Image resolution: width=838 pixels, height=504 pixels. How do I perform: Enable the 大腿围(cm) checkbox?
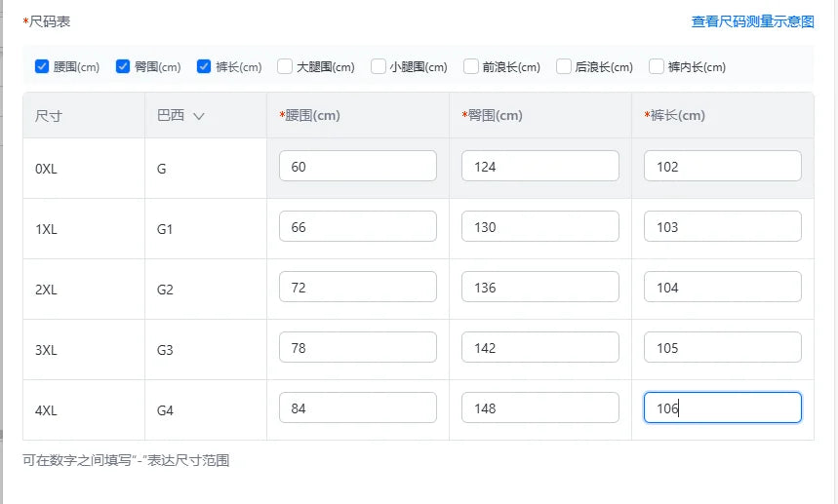tap(285, 66)
